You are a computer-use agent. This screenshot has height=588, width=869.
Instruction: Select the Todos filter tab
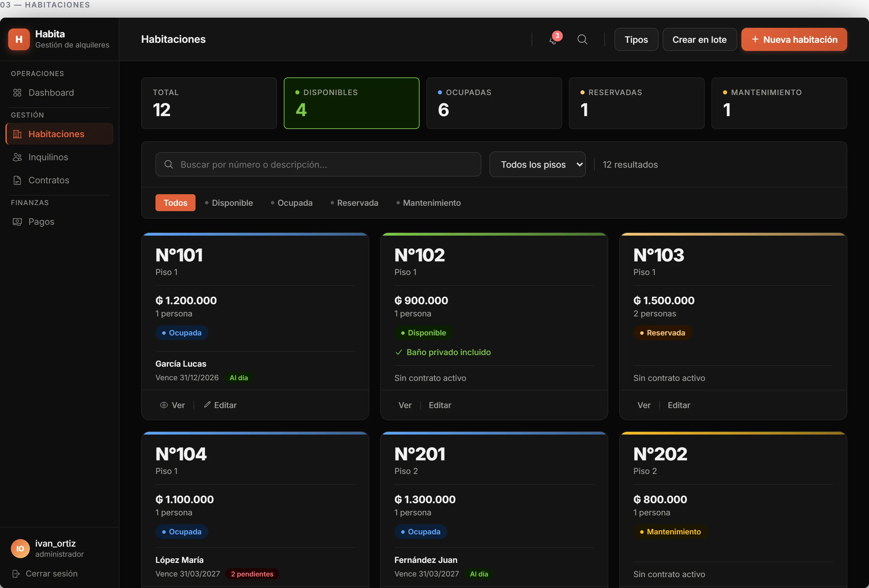pos(175,203)
